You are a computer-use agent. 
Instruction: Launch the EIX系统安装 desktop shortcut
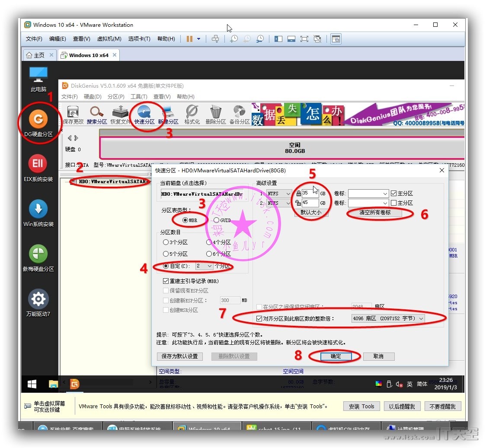click(38, 168)
